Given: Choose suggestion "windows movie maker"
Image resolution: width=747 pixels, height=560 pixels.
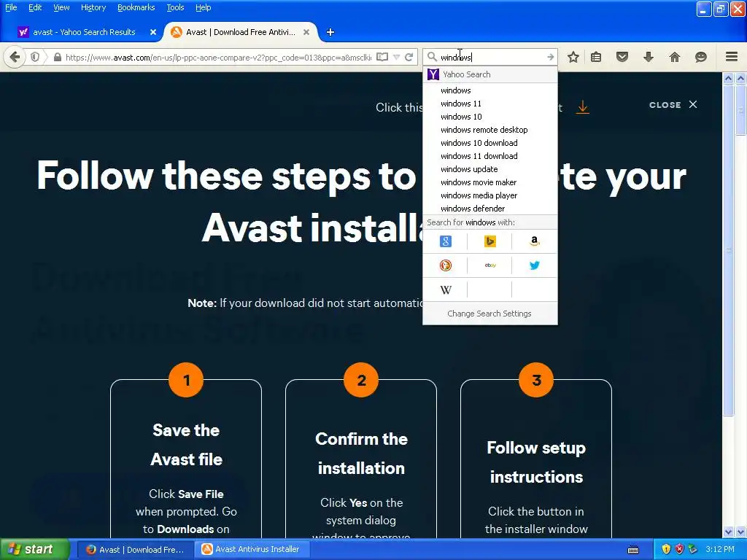Looking at the screenshot, I should (489, 182).
